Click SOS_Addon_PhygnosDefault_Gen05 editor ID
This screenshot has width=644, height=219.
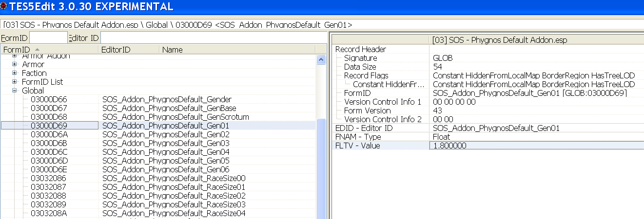click(x=166, y=161)
